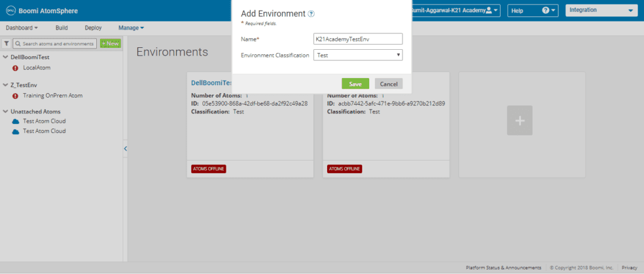Click the Environments page heading

point(172,52)
